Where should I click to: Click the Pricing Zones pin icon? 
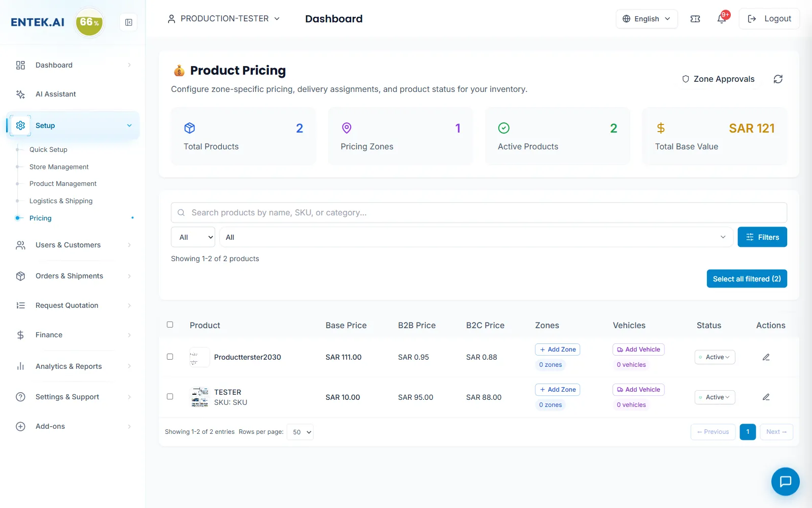[x=347, y=128]
